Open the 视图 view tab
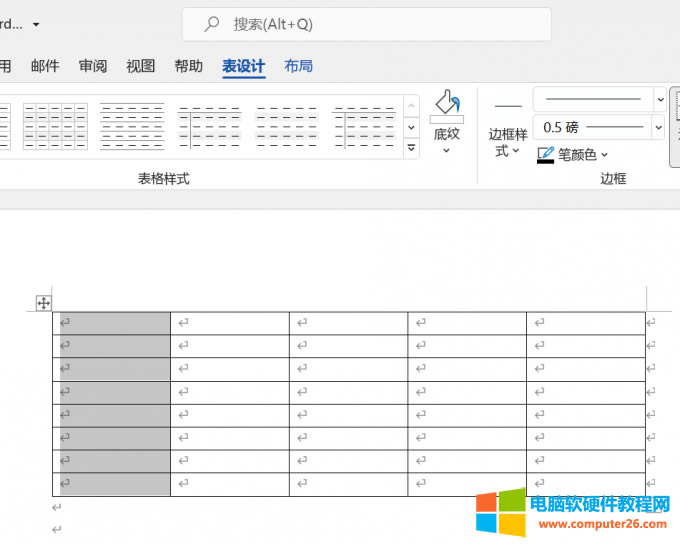 141,66
